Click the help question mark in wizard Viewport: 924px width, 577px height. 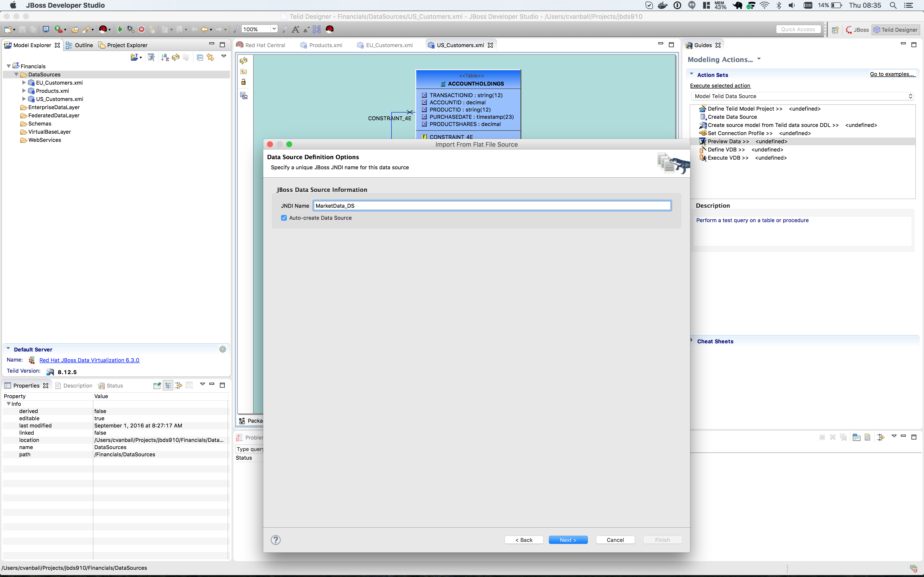[x=275, y=539]
